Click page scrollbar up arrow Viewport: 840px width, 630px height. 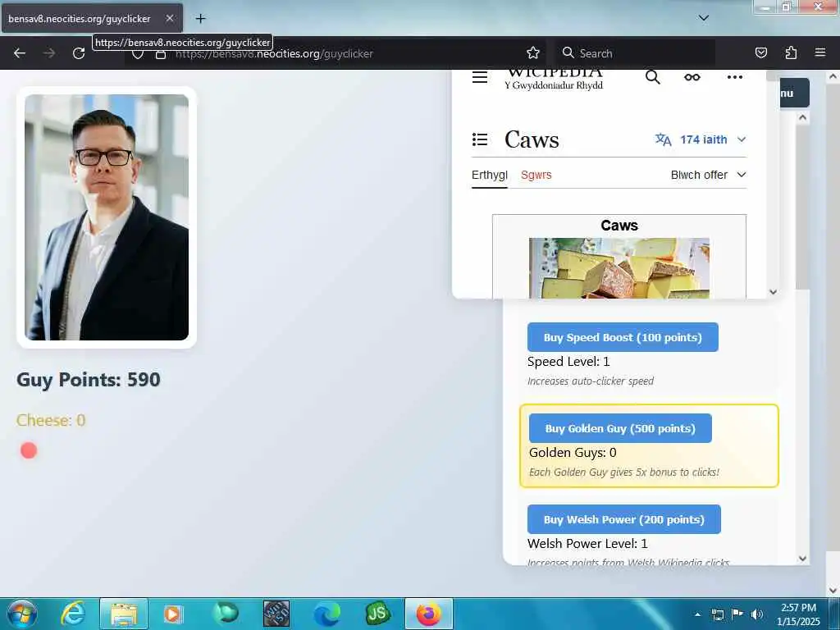(833, 76)
